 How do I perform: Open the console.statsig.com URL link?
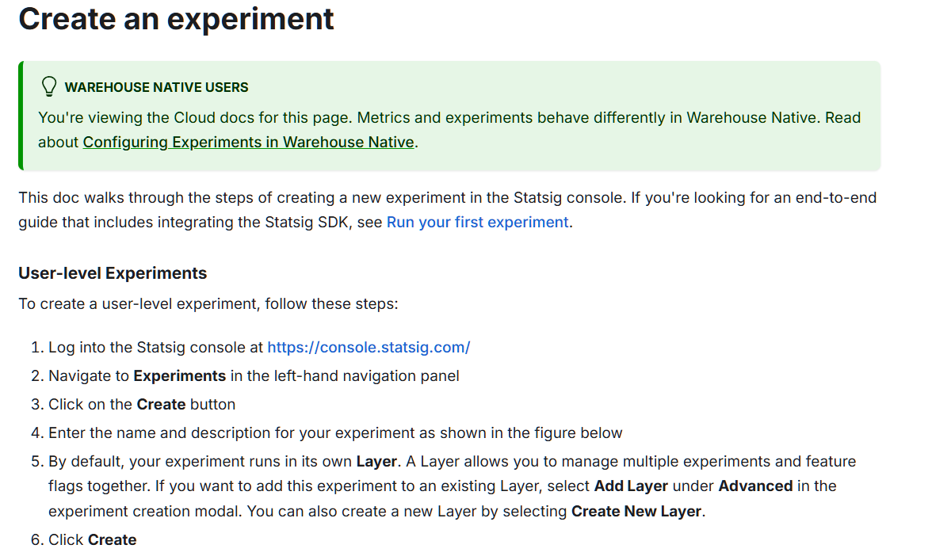[369, 347]
